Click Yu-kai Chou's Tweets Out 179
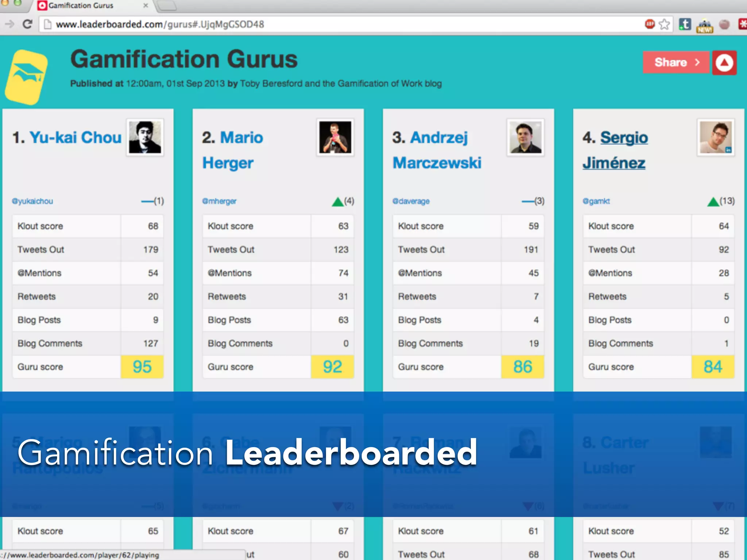 click(x=151, y=249)
